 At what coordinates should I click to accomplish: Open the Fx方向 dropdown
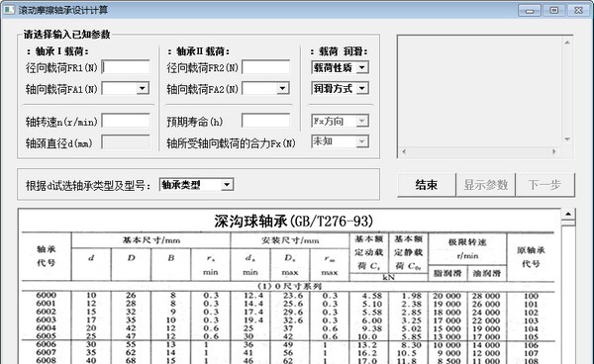362,121
